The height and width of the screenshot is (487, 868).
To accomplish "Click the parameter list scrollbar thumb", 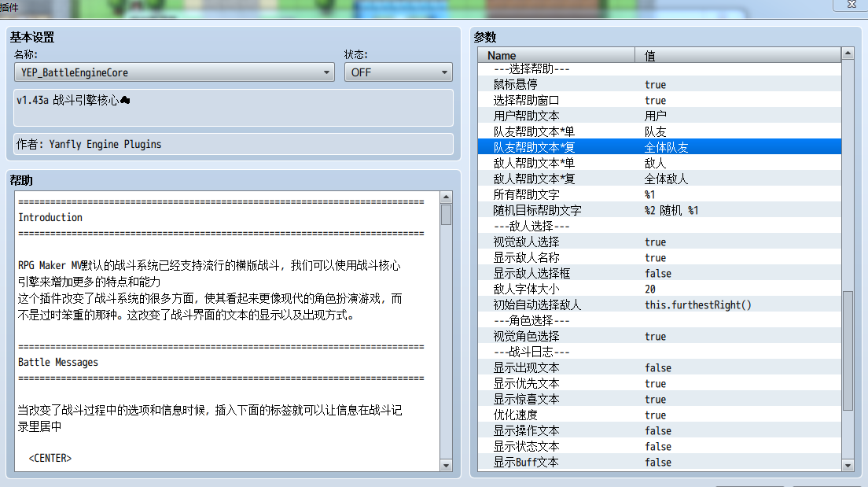I will click(x=848, y=351).
